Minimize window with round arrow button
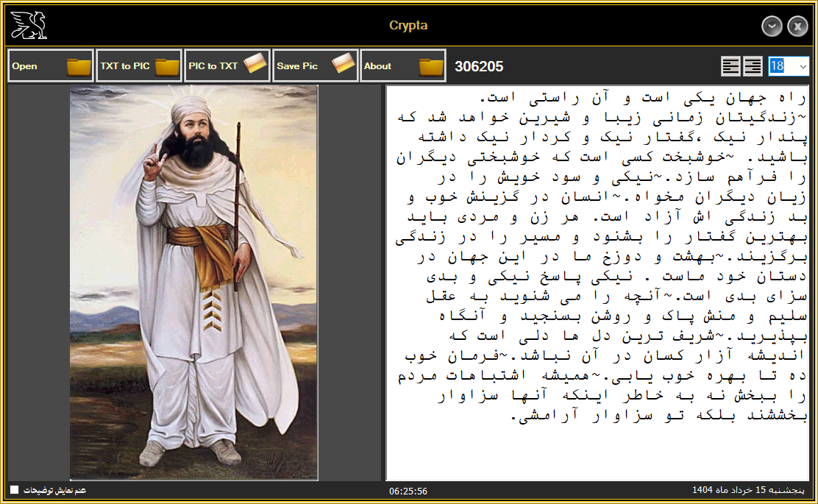The image size is (818, 504). point(772,26)
